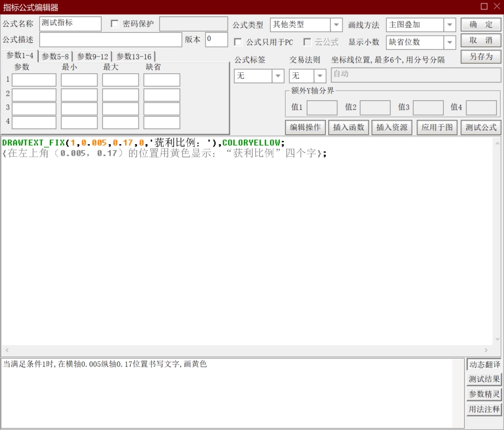This screenshot has width=504, height=430.
Task: Open the 公式标签 dropdown
Action: click(278, 76)
